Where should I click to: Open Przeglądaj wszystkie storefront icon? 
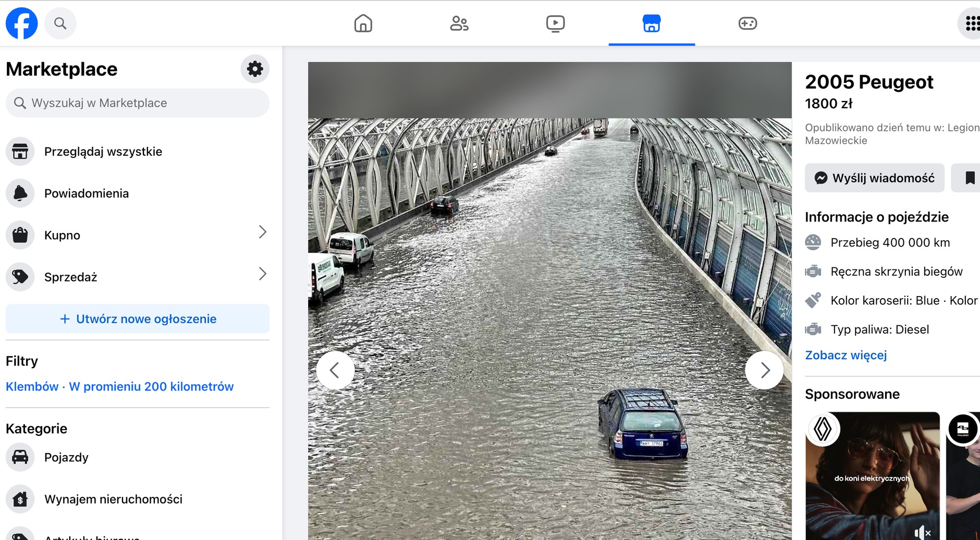[x=20, y=151]
